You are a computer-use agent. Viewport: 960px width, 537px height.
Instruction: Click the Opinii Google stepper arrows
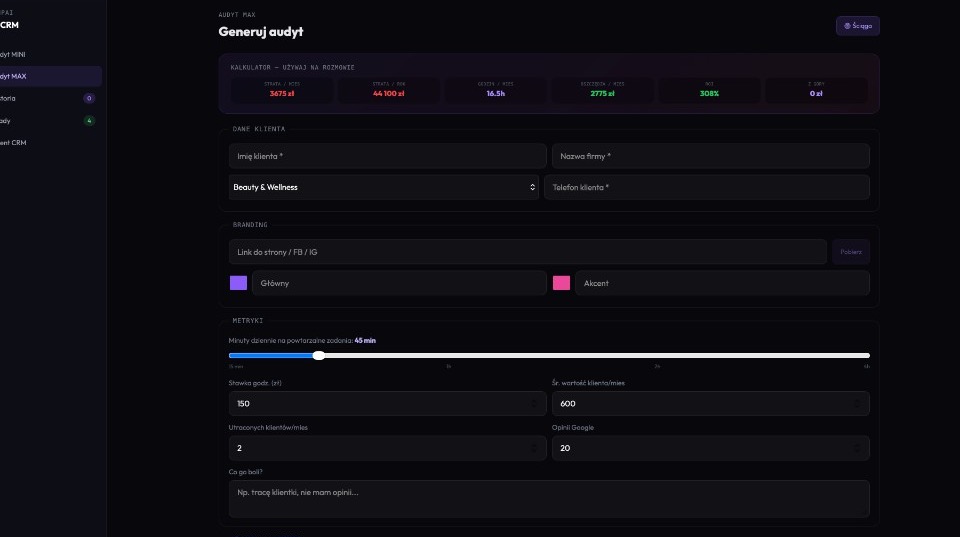click(857, 448)
